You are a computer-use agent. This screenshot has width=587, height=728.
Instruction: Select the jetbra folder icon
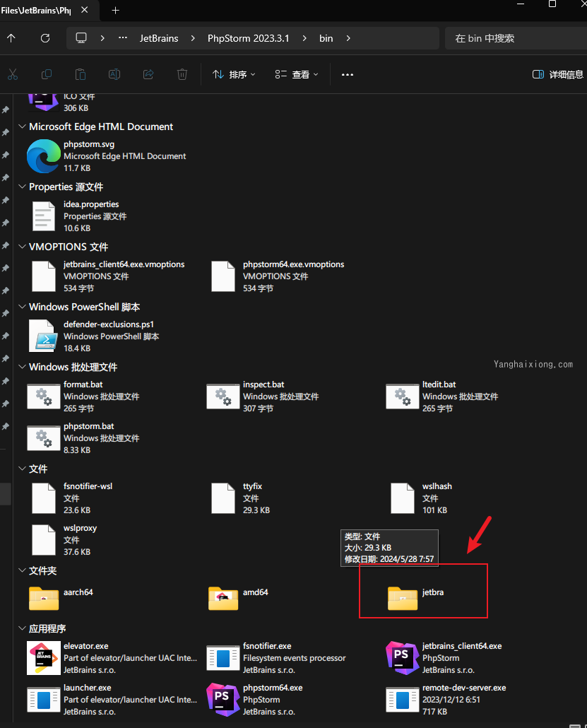403,598
